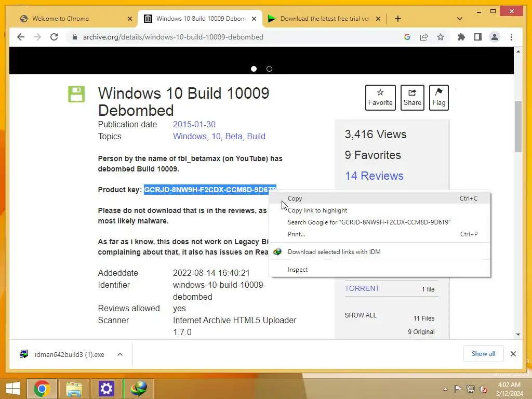Open the Beta topic link

[234, 137]
